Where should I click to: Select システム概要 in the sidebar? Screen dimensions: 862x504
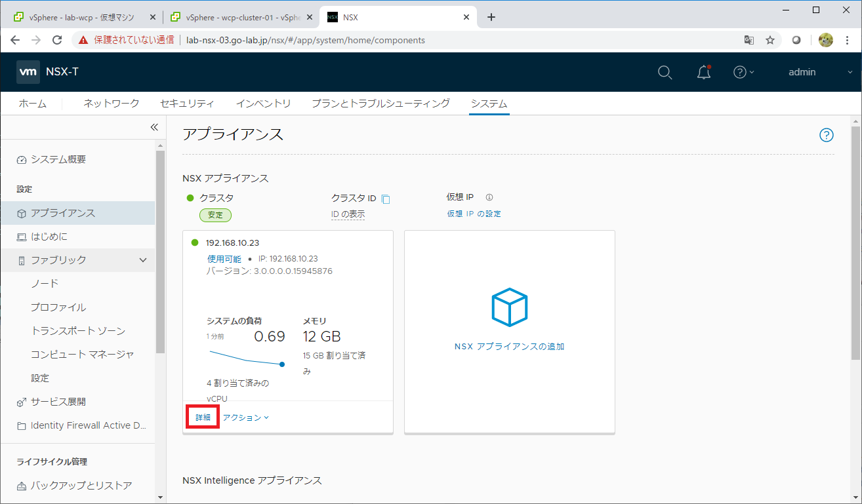tap(58, 160)
